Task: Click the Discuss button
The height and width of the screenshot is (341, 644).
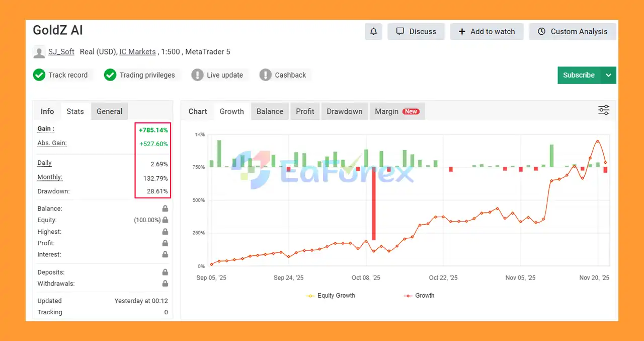Action: click(x=416, y=31)
